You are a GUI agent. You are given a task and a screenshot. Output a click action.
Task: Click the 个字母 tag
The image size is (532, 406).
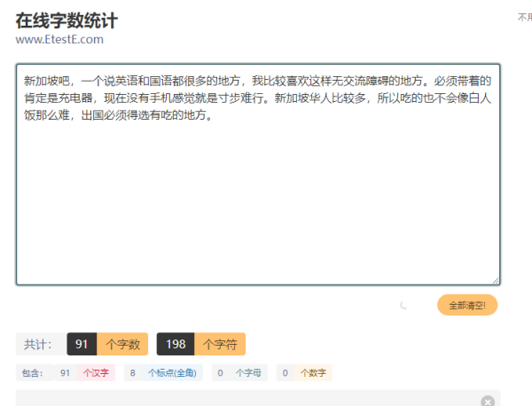[248, 373]
